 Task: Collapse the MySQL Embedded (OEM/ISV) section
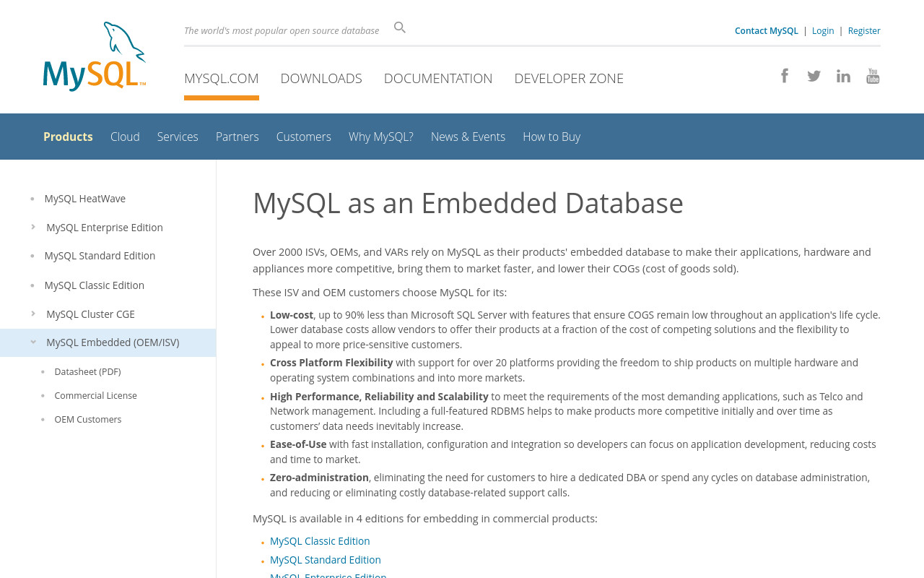(x=33, y=342)
